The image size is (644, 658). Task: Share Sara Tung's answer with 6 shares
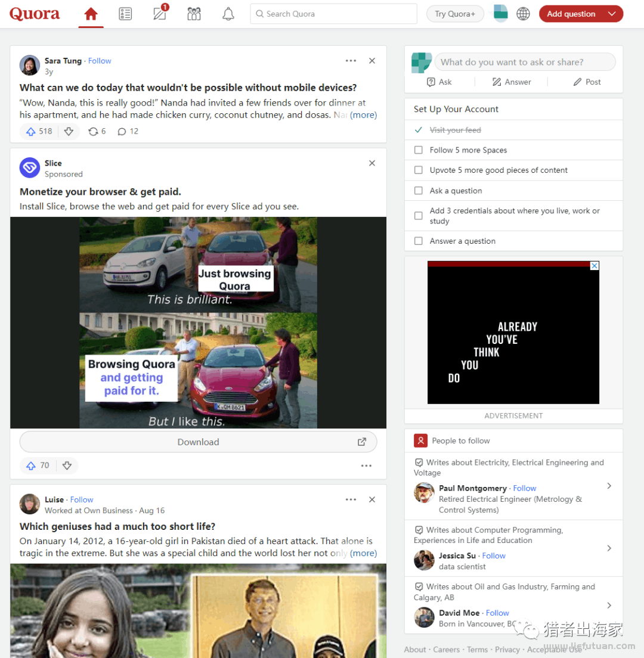click(97, 131)
